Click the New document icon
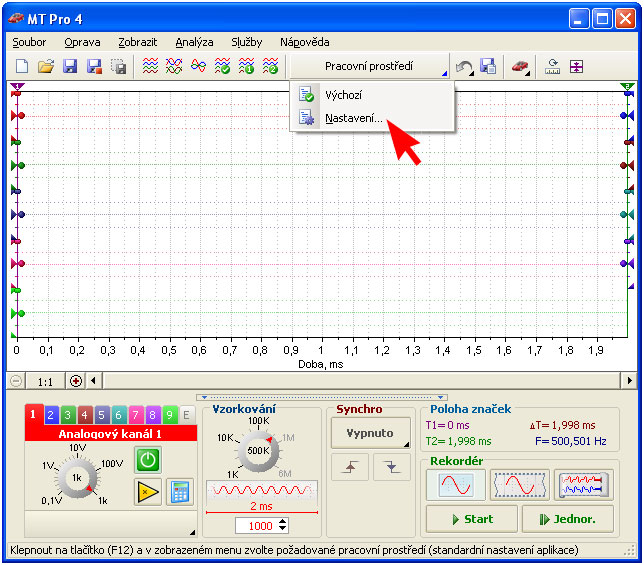This screenshot has height=565, width=644. pyautogui.click(x=22, y=67)
